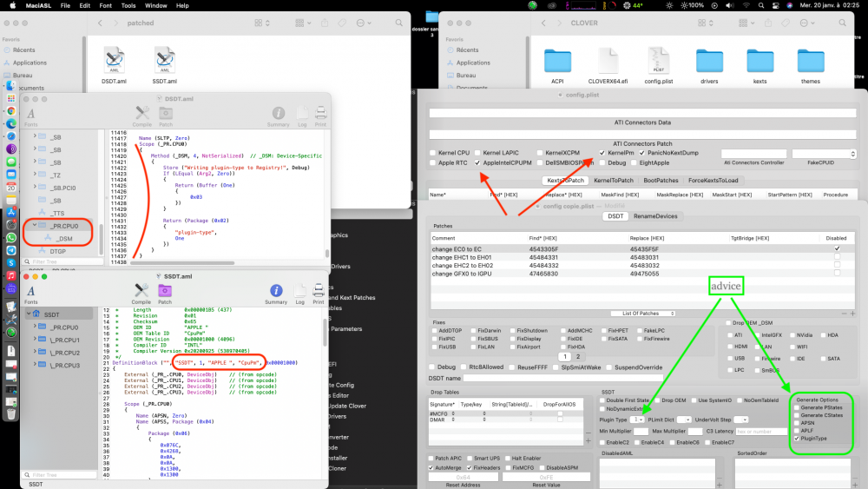Select the SSDT.aml file in patched folder
This screenshot has height=489, width=868.
click(x=164, y=65)
